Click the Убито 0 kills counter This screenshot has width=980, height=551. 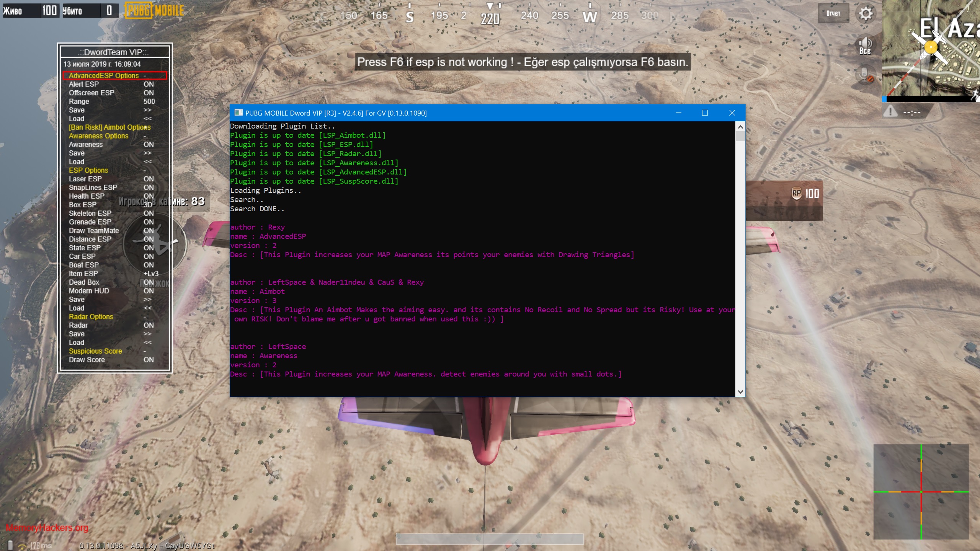click(90, 11)
